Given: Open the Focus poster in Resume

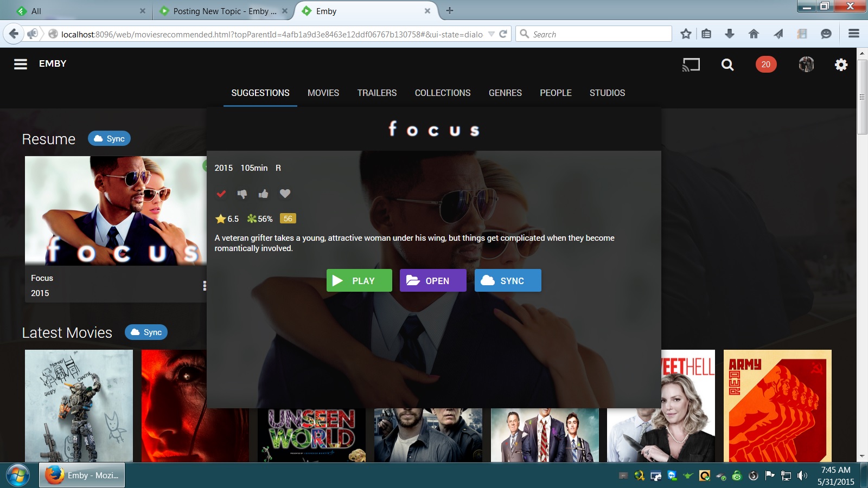Looking at the screenshot, I should [116, 211].
